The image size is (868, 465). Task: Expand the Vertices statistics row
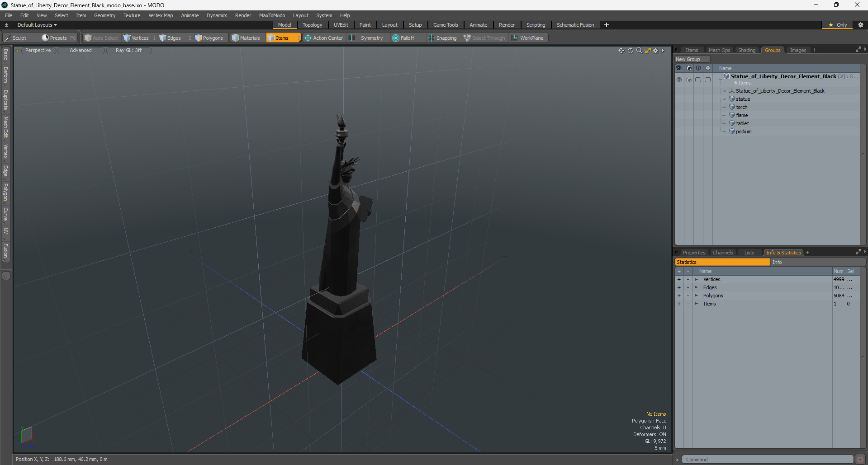pyautogui.click(x=697, y=279)
